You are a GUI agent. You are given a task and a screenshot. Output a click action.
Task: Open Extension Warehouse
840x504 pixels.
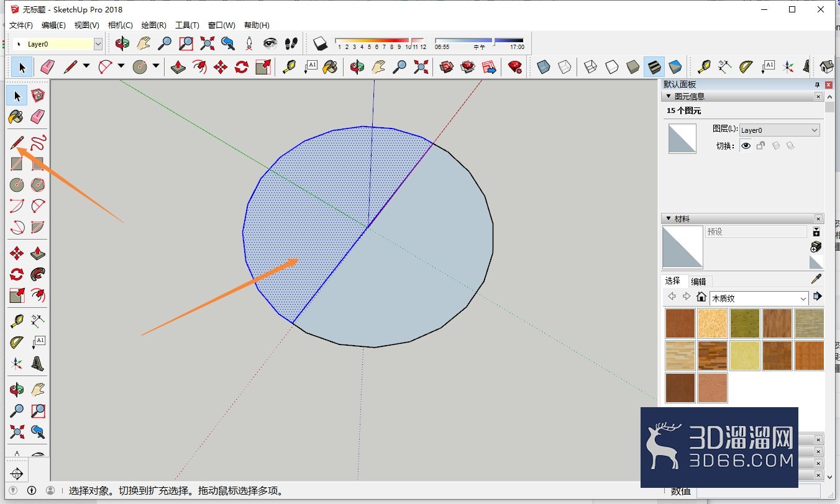pyautogui.click(x=467, y=66)
